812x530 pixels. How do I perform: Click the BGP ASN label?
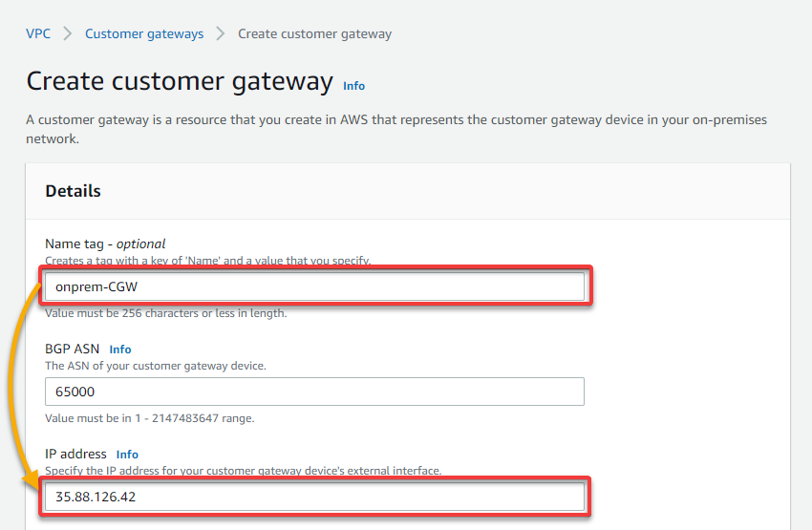72,349
